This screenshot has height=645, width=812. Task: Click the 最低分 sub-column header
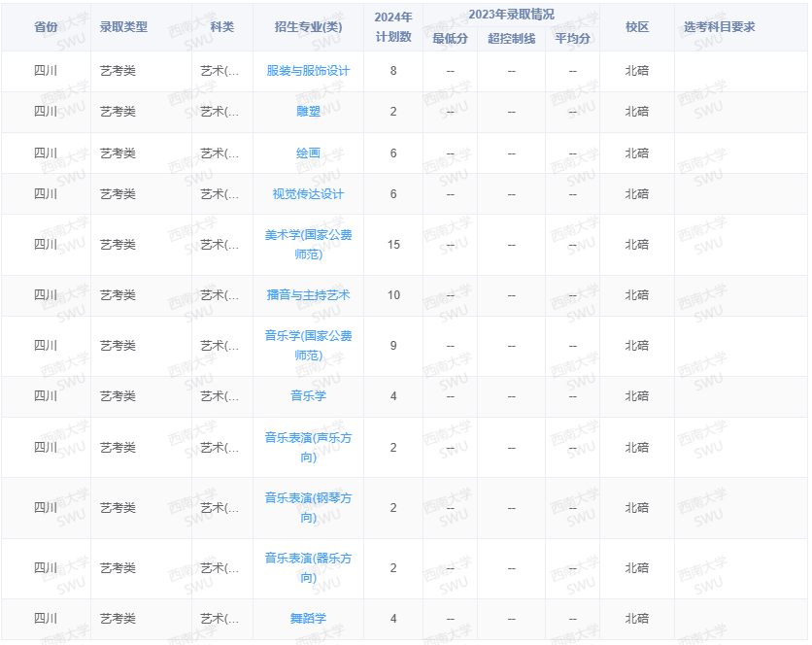coord(448,40)
